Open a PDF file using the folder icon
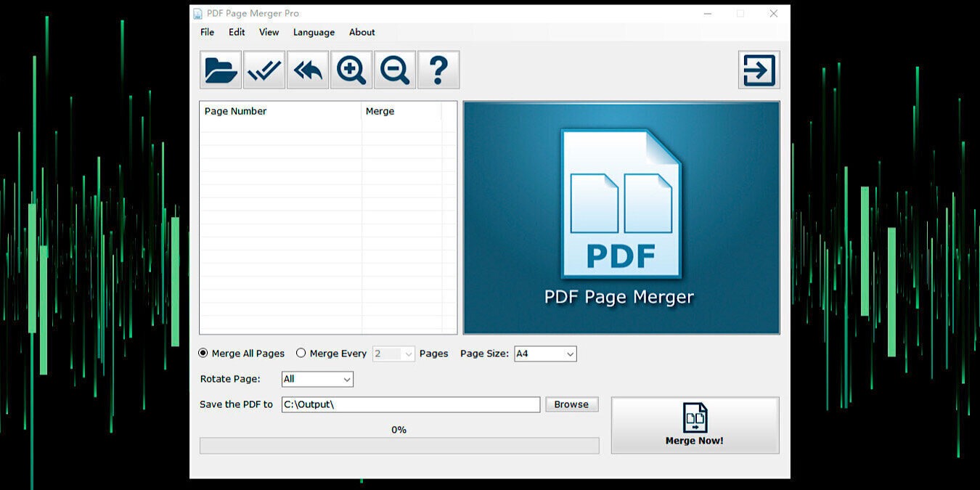This screenshot has height=490, width=980. pos(220,69)
